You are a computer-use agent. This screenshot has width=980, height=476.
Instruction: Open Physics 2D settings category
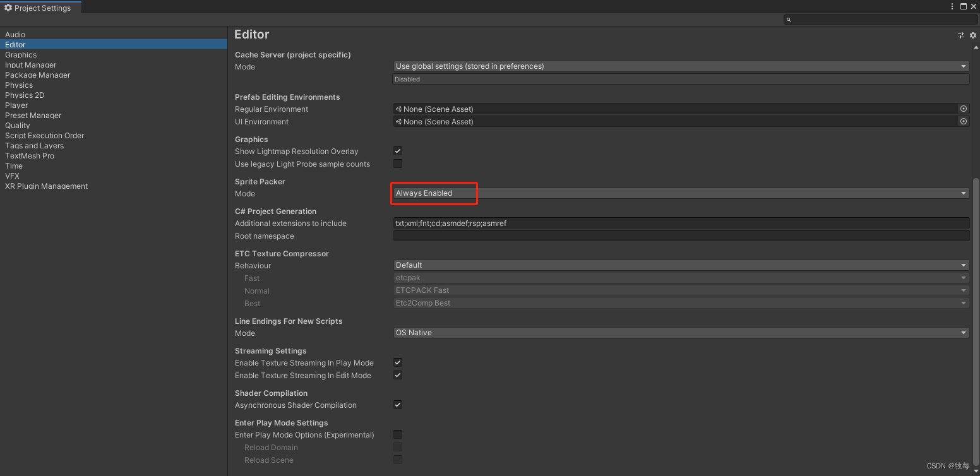click(25, 95)
